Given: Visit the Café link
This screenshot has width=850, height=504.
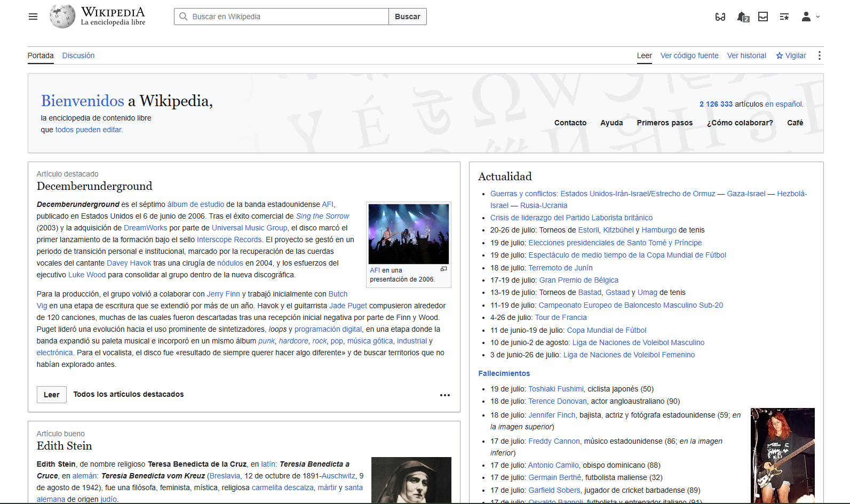Looking at the screenshot, I should pyautogui.click(x=795, y=123).
